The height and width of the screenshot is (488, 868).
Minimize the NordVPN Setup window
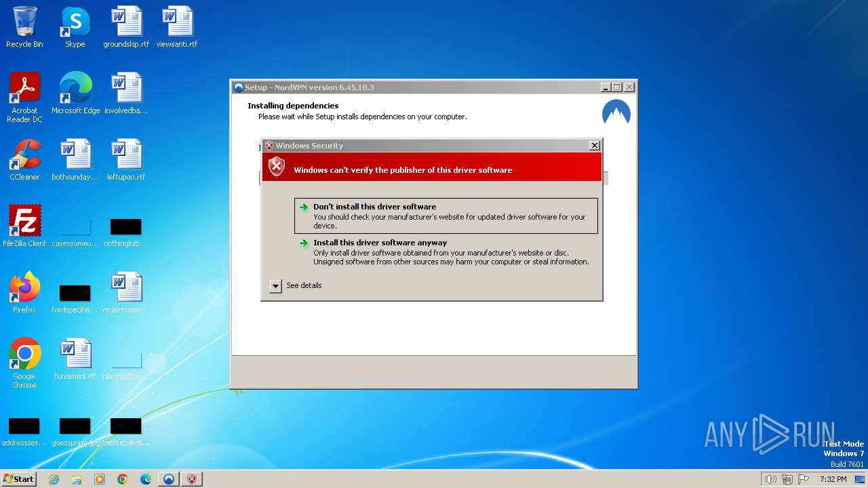pos(606,87)
